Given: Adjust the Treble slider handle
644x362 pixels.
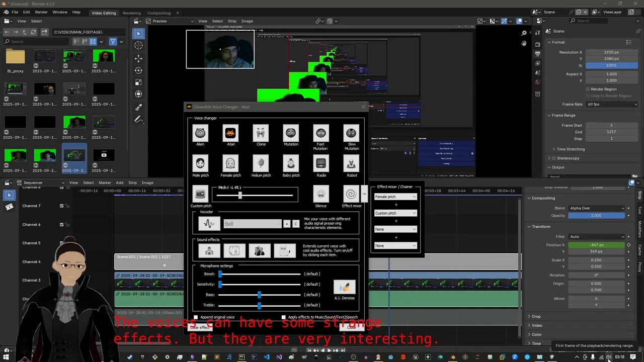Looking at the screenshot, I should click(x=259, y=305).
